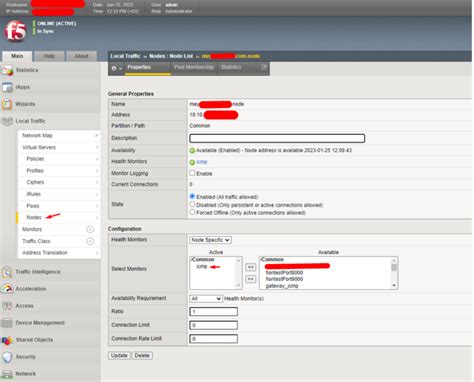
Task: Enable Monitor Logging checkbox
Action: point(192,173)
